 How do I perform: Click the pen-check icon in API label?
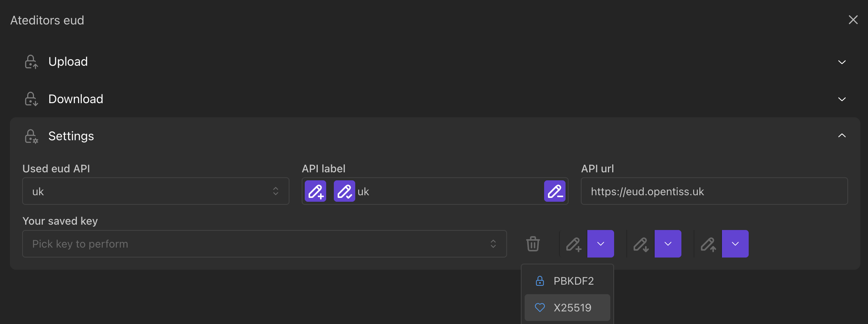(344, 191)
